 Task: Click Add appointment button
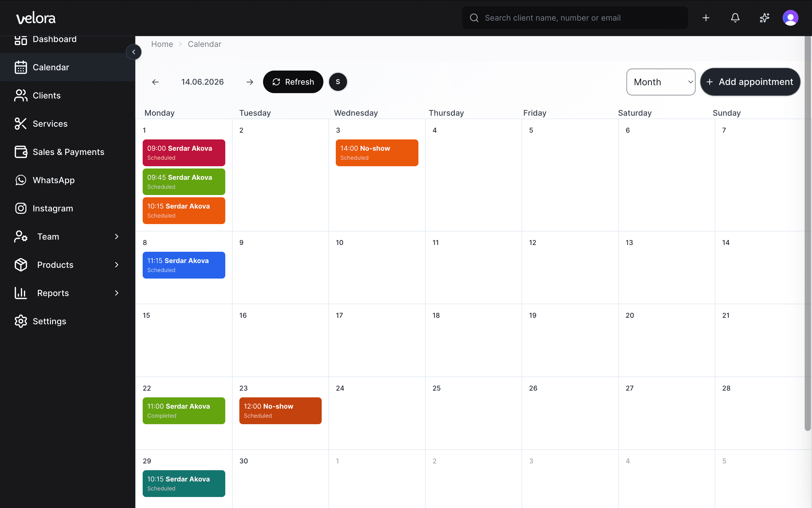point(750,82)
